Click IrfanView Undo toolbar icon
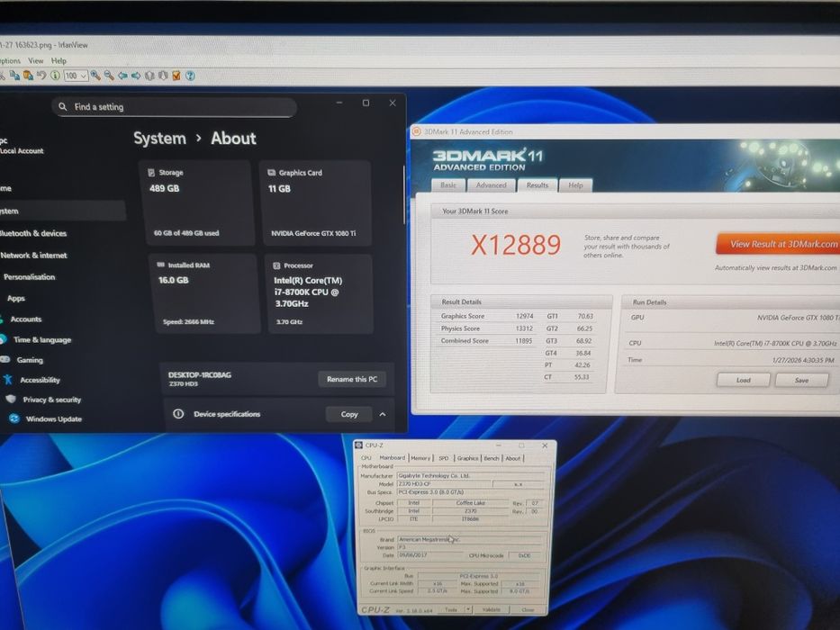Image resolution: width=840 pixels, height=630 pixels. [x=41, y=76]
